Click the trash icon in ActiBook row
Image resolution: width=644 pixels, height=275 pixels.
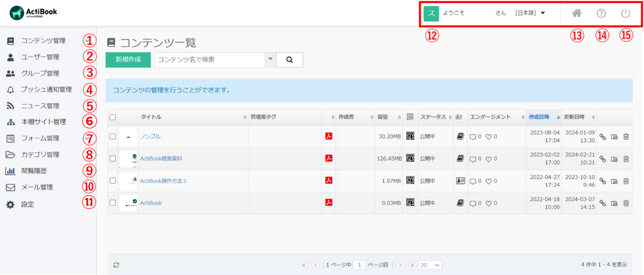click(626, 203)
